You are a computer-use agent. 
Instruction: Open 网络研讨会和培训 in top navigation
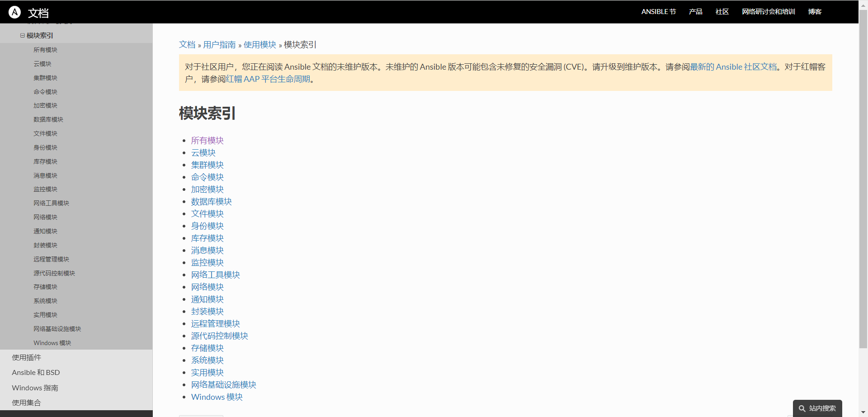[768, 12]
